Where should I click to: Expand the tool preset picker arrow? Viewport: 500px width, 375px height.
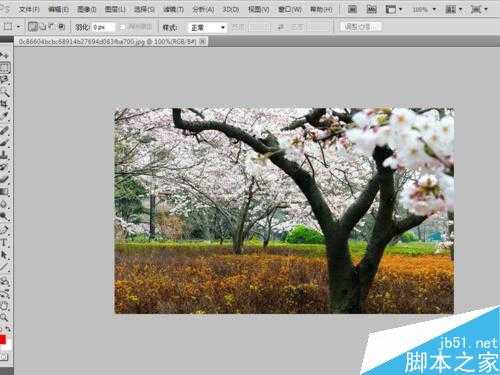click(18, 27)
